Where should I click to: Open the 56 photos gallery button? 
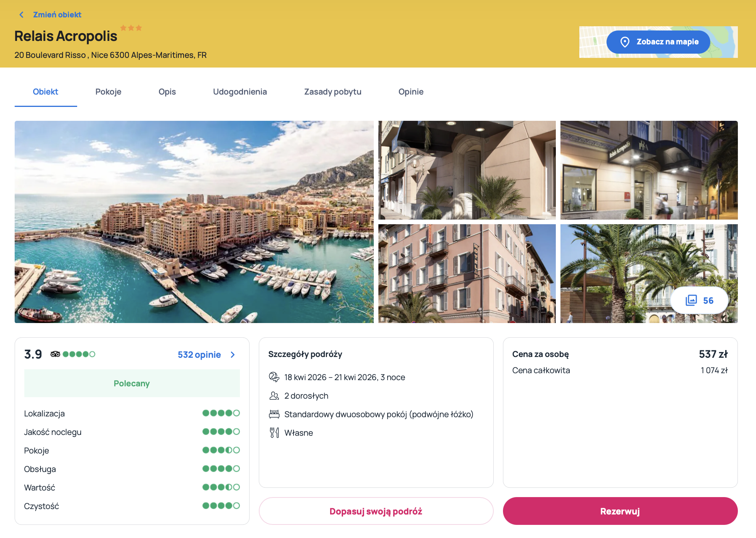(x=699, y=300)
